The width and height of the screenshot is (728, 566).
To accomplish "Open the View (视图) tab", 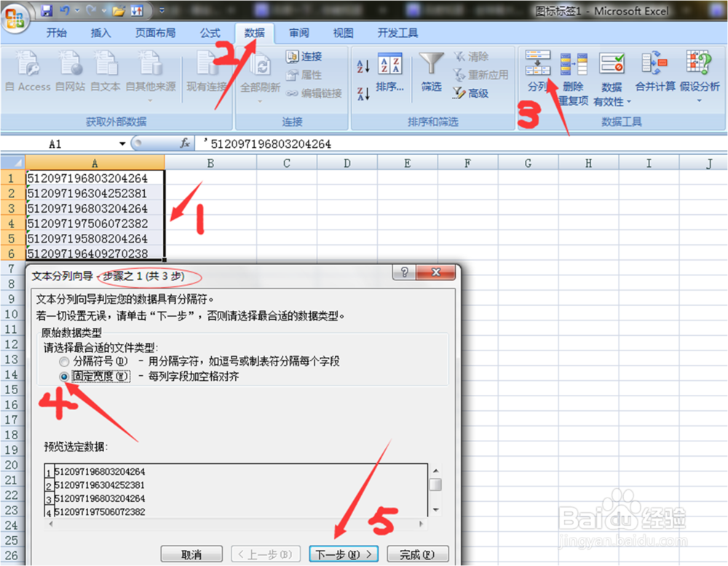I will [x=343, y=33].
